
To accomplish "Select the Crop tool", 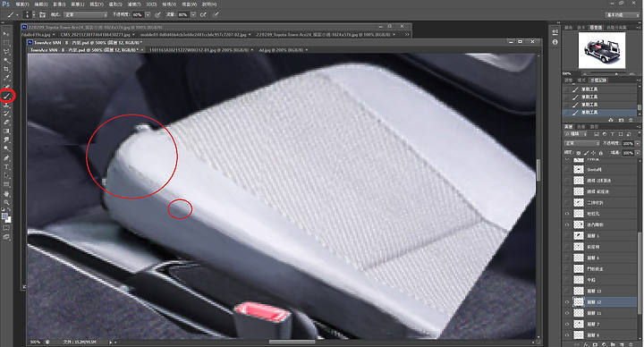I will (6, 69).
